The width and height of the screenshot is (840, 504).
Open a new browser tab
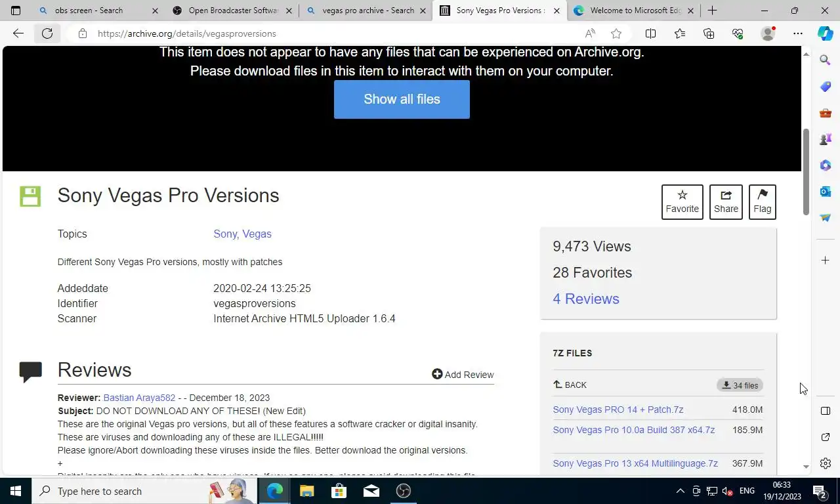coord(712,10)
